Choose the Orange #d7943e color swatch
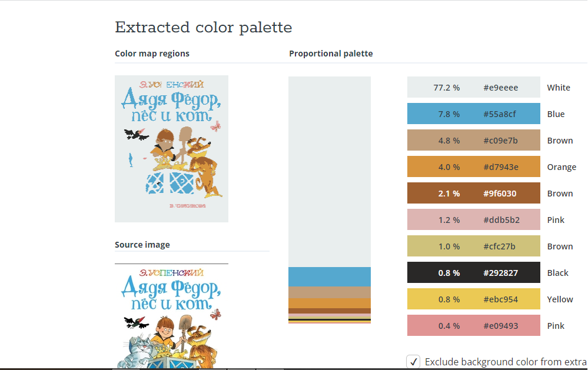588x370 pixels. coord(474,166)
